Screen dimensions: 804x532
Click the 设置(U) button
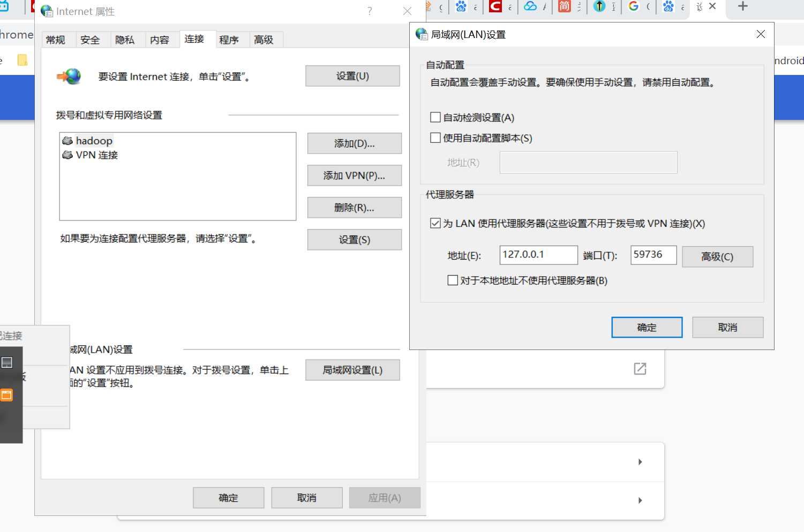[352, 76]
